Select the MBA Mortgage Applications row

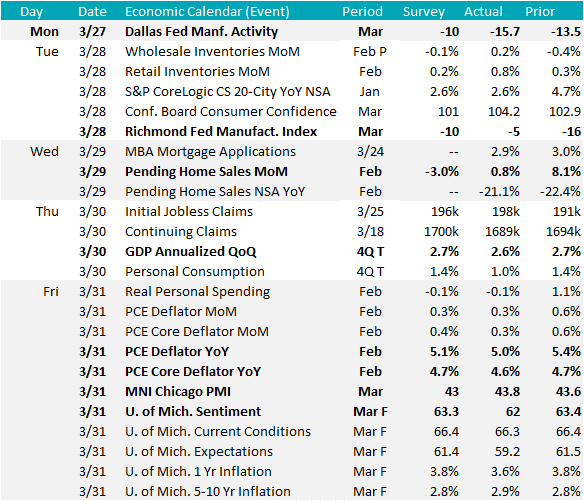292,152
